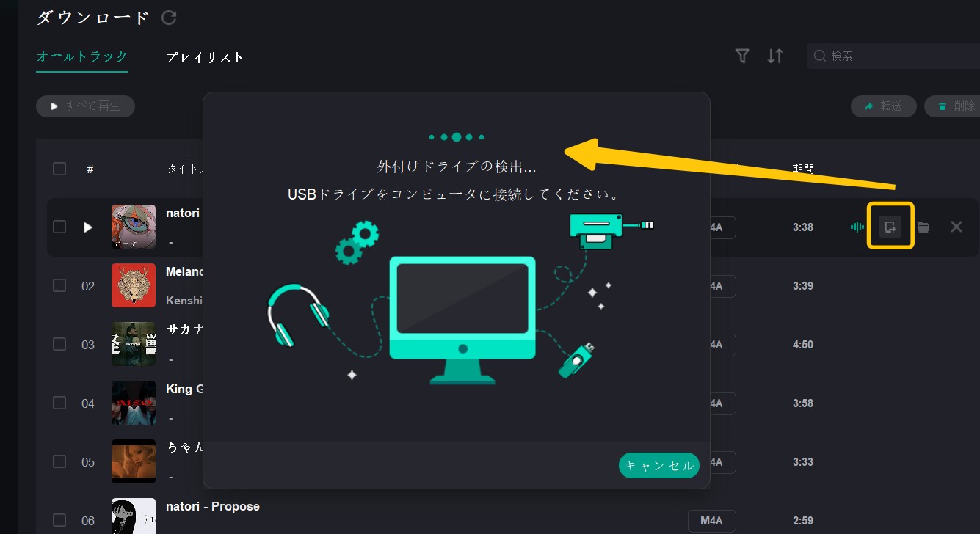Toggle the select-all checkbox in header
Image resolution: width=980 pixels, height=534 pixels.
59,169
